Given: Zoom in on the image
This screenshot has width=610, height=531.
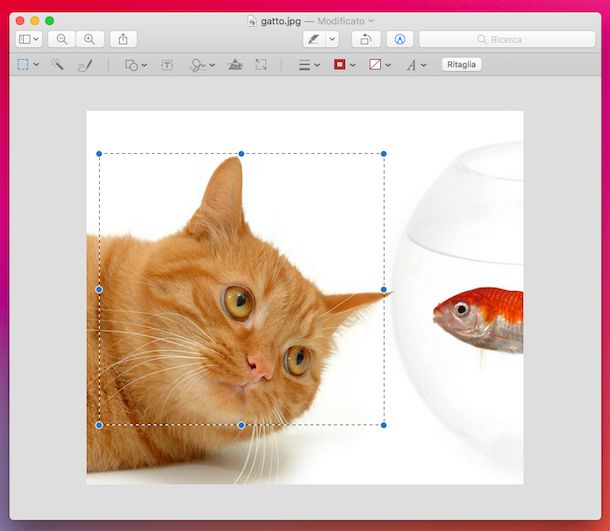Looking at the screenshot, I should pyautogui.click(x=90, y=39).
